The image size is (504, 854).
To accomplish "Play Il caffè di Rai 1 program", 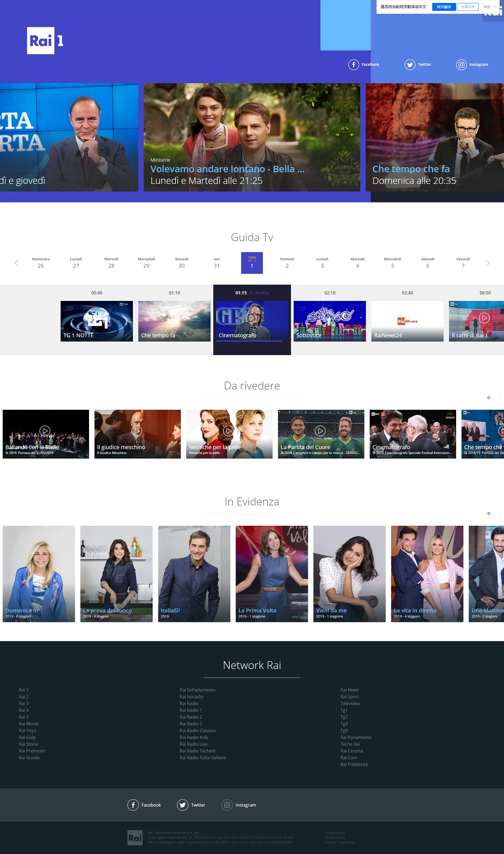I will [x=484, y=318].
